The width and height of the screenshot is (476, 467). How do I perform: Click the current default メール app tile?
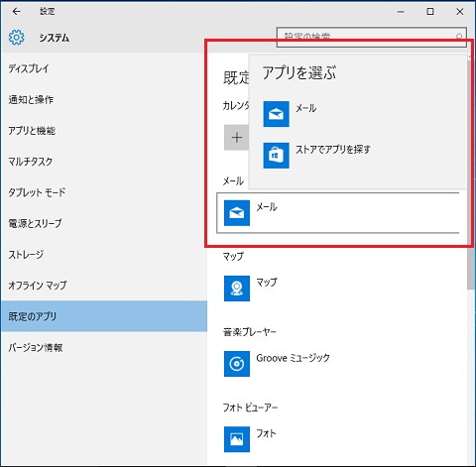coord(337,213)
